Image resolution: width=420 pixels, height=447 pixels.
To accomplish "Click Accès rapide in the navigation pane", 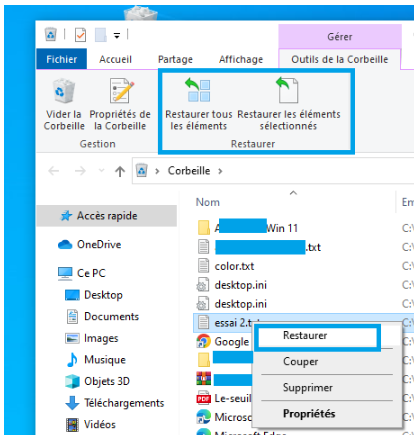I will [x=107, y=216].
